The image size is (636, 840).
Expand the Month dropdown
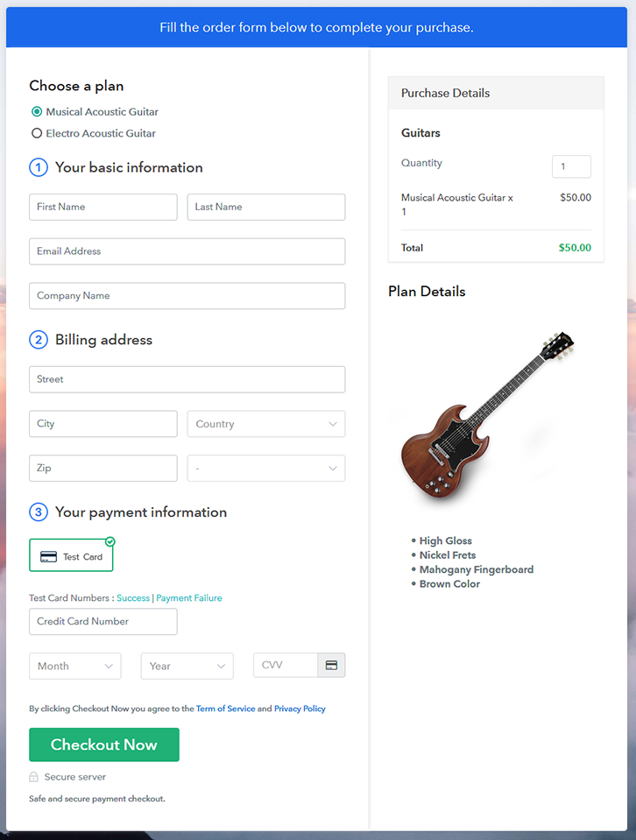coord(75,666)
